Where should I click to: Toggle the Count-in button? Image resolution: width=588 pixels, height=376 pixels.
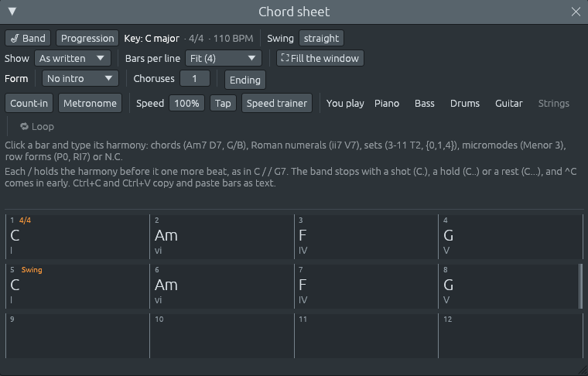tap(29, 103)
